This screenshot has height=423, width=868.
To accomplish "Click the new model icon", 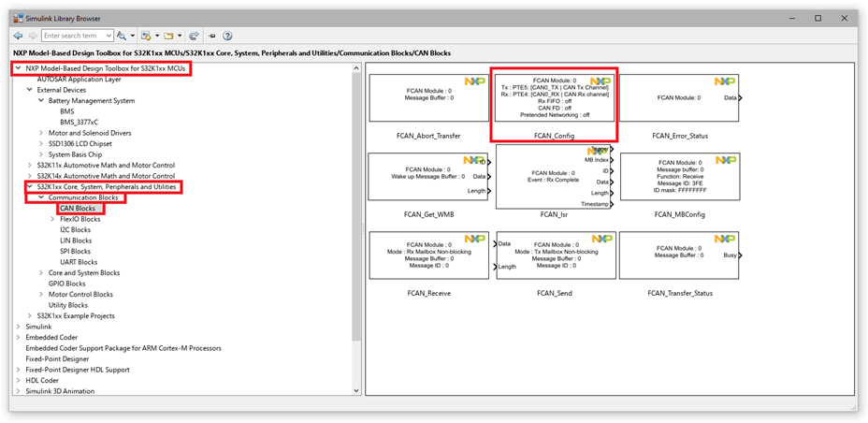I will click(x=147, y=36).
